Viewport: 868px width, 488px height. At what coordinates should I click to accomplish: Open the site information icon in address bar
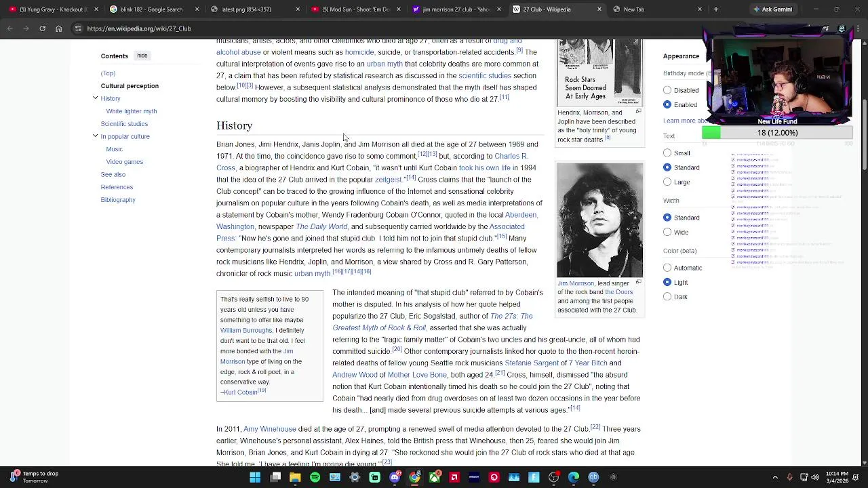[78, 28]
